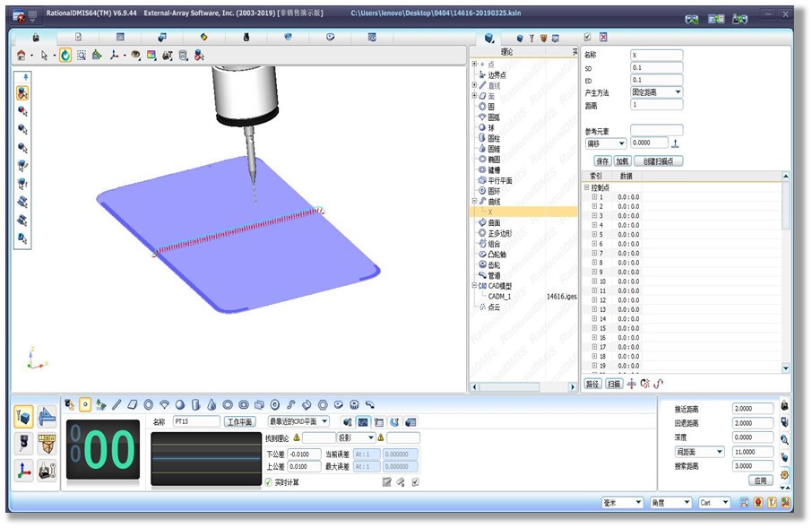This screenshot has height=528, width=812.
Task: Click the 名称 input field containing PT13
Action: click(x=195, y=421)
